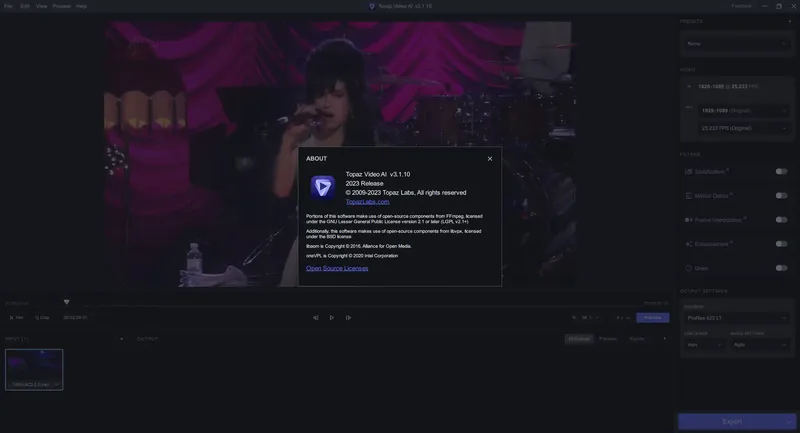Open the 25.233 FPS (Original) dropdown
Image resolution: width=800 pixels, height=433 pixels.
tap(743, 128)
